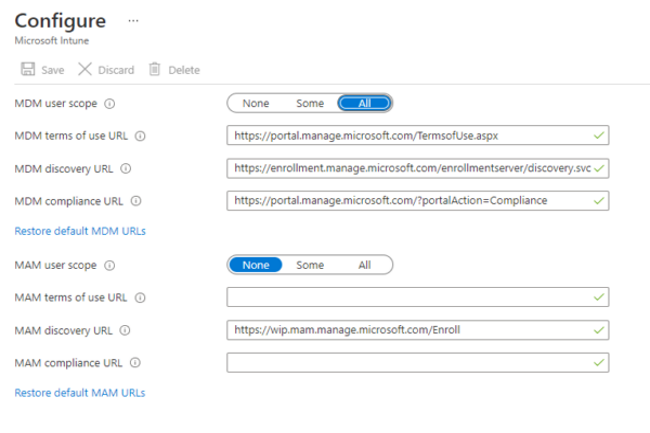Click Restore default MDM URLs link

80,231
